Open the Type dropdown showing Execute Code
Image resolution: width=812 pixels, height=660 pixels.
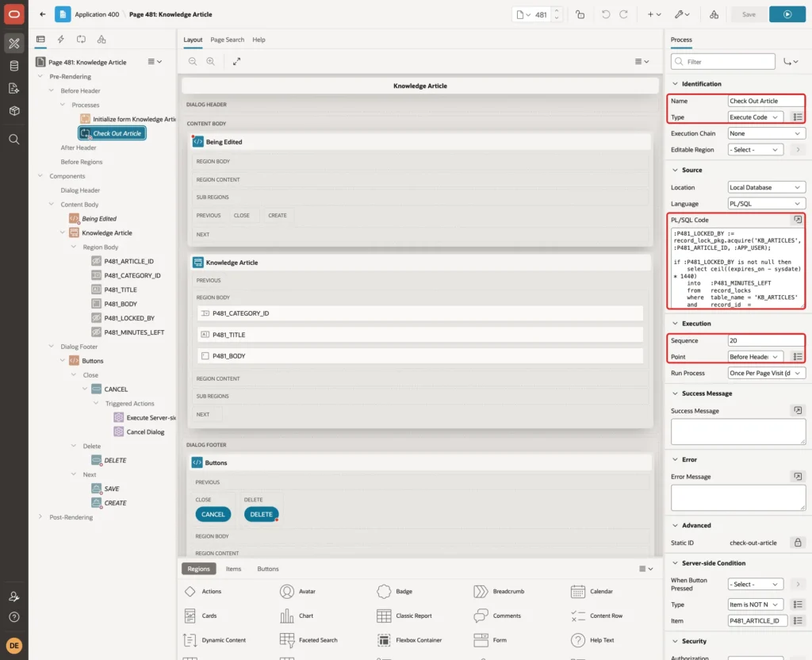(x=755, y=117)
